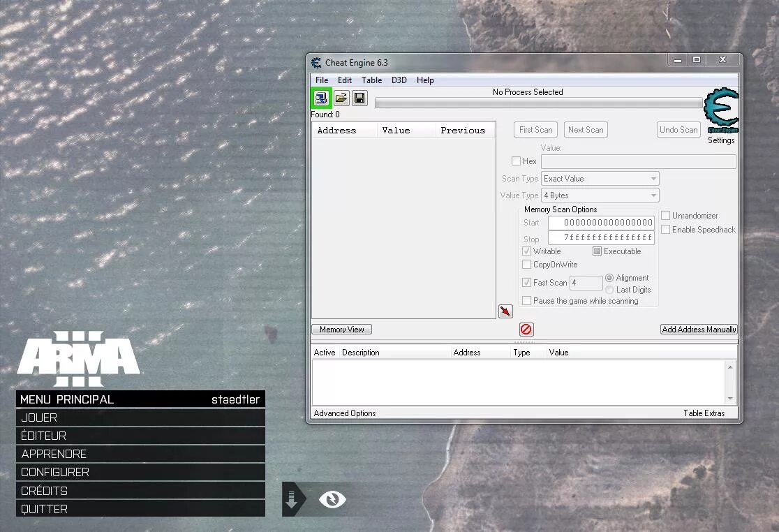
Task: Click the address list scroll down arrow
Action: pyautogui.click(x=730, y=399)
